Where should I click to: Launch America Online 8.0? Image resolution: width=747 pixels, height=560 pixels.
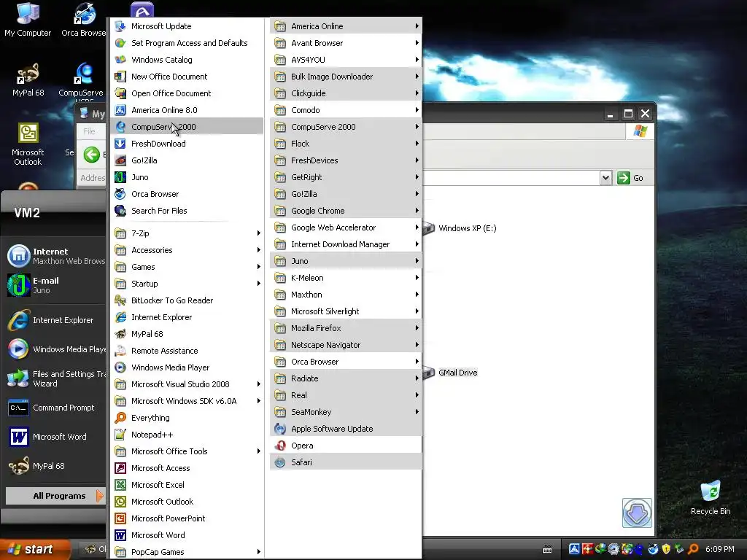coord(187,110)
